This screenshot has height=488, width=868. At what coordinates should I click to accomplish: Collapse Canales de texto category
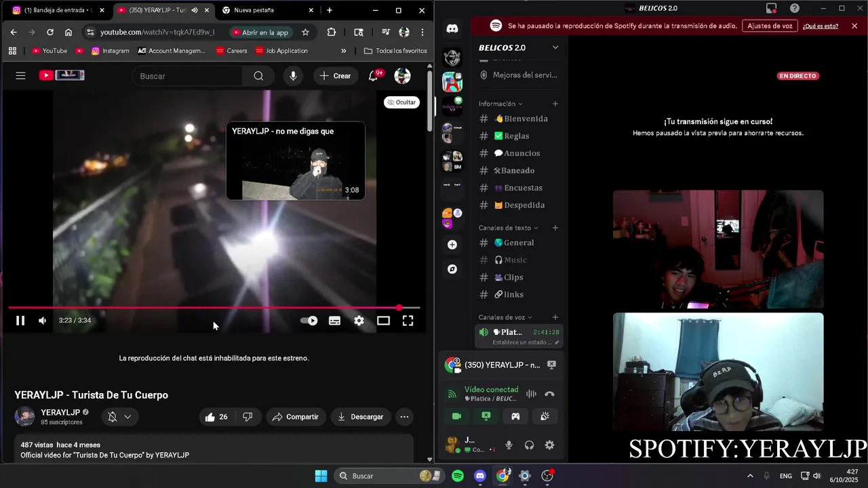[509, 228]
